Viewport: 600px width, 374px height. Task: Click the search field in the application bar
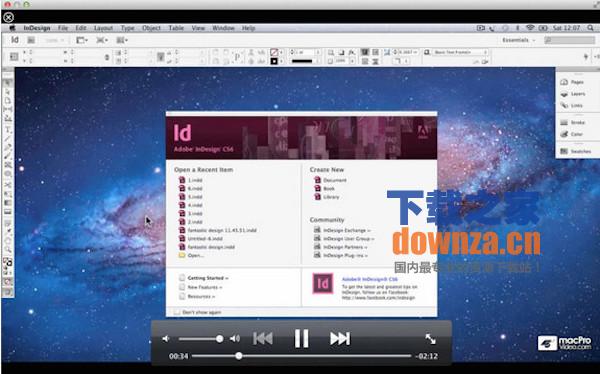pos(570,40)
